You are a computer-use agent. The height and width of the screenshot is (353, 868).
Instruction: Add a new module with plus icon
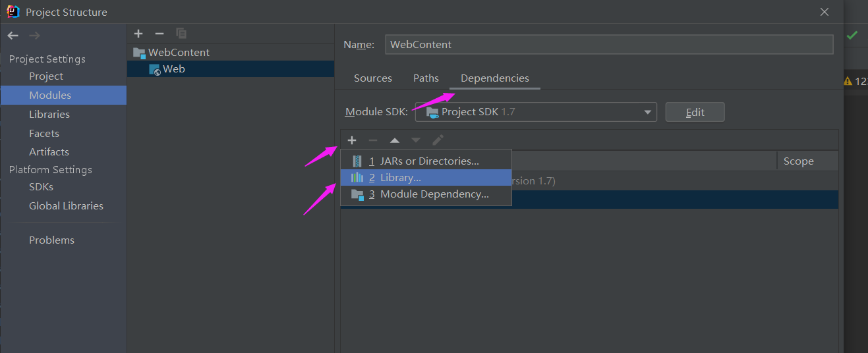point(138,34)
